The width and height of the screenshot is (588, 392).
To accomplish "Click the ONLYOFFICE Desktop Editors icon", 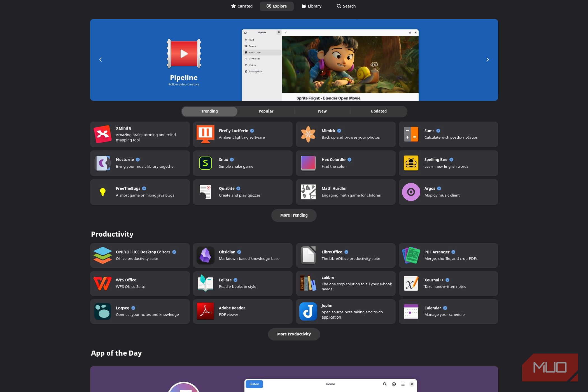I will 102,255.
